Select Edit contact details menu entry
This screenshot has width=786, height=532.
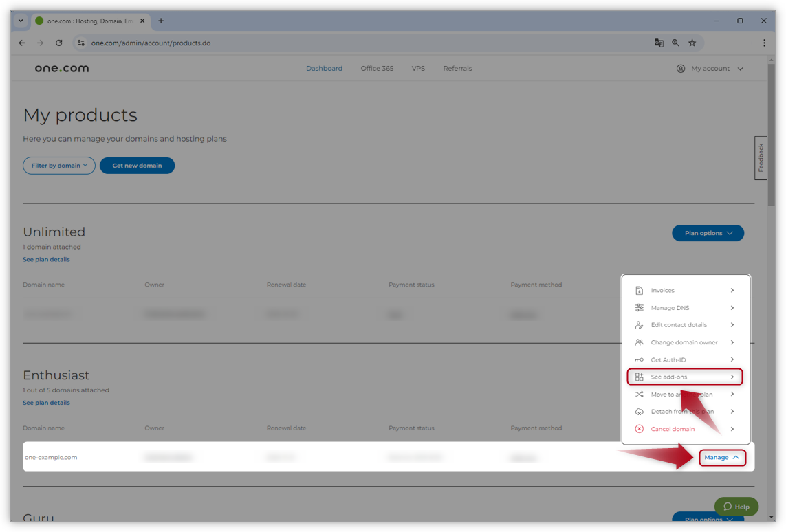(x=679, y=325)
